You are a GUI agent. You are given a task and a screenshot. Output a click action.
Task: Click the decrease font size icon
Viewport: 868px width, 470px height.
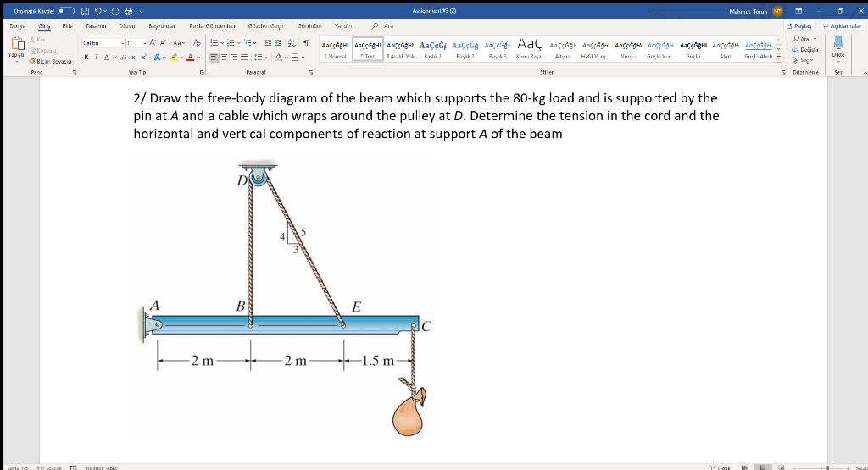click(x=164, y=43)
